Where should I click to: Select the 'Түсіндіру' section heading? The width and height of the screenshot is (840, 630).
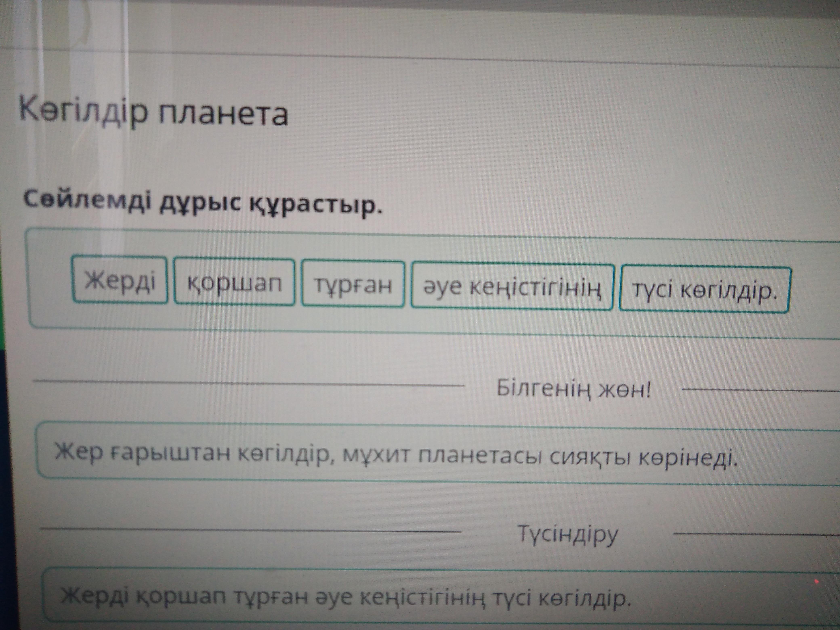pos(568,533)
